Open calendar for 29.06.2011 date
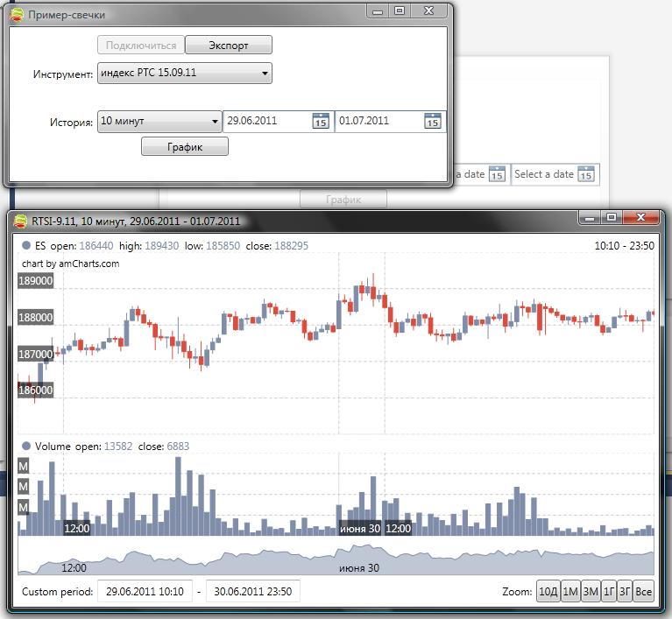The width and height of the screenshot is (672, 619). (x=321, y=121)
